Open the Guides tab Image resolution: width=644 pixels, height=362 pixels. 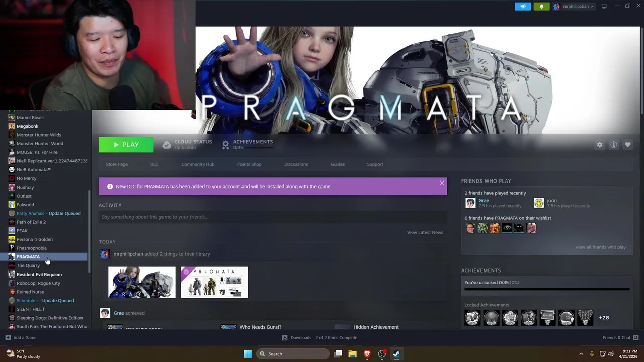pos(338,164)
